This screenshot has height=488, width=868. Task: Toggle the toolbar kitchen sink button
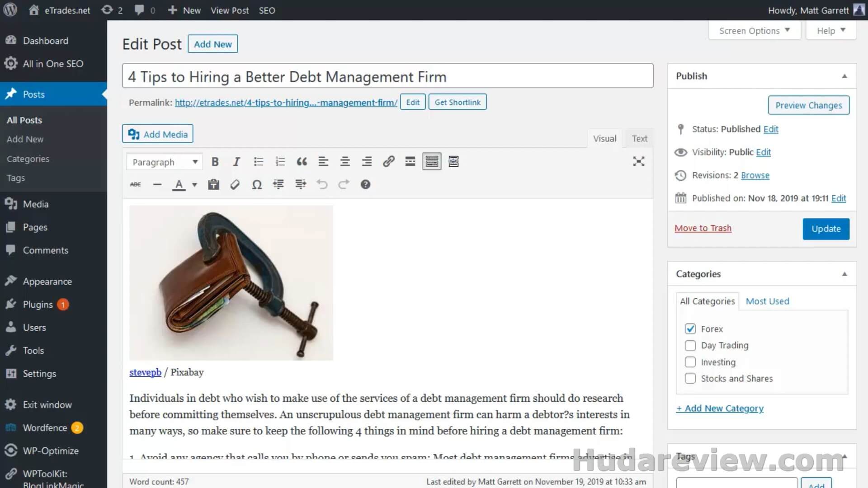coord(432,162)
